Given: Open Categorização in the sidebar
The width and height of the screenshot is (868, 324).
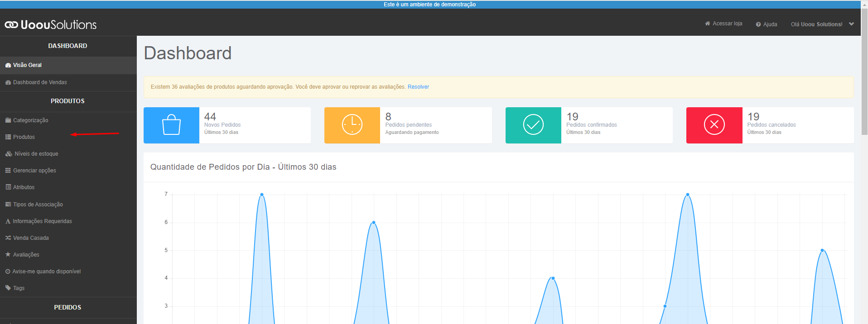Looking at the screenshot, I should pos(68,120).
